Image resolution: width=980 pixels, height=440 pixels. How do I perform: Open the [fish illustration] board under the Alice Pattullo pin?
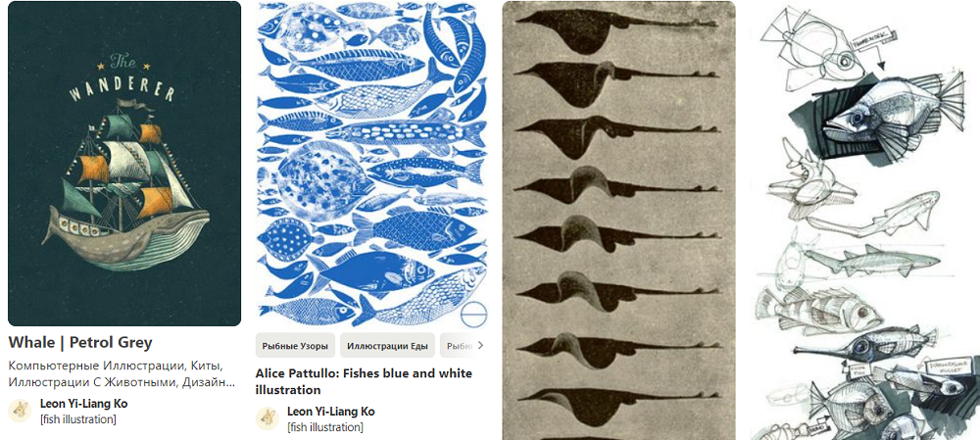click(325, 427)
